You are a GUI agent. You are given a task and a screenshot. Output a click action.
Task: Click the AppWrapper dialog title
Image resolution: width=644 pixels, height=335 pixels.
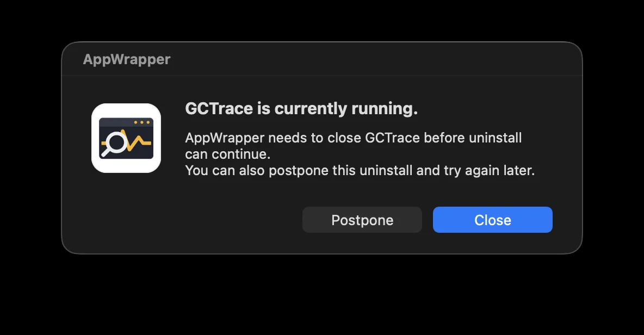[x=127, y=59]
